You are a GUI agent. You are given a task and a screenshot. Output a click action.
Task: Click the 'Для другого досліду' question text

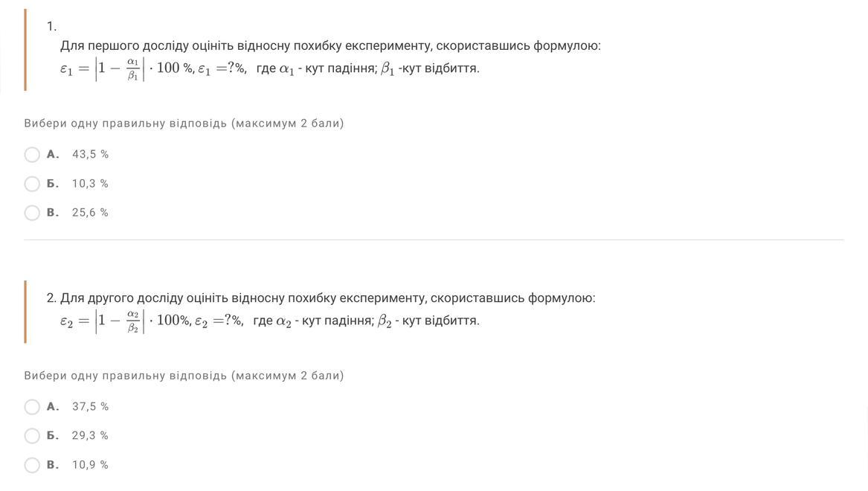pyautogui.click(x=328, y=298)
